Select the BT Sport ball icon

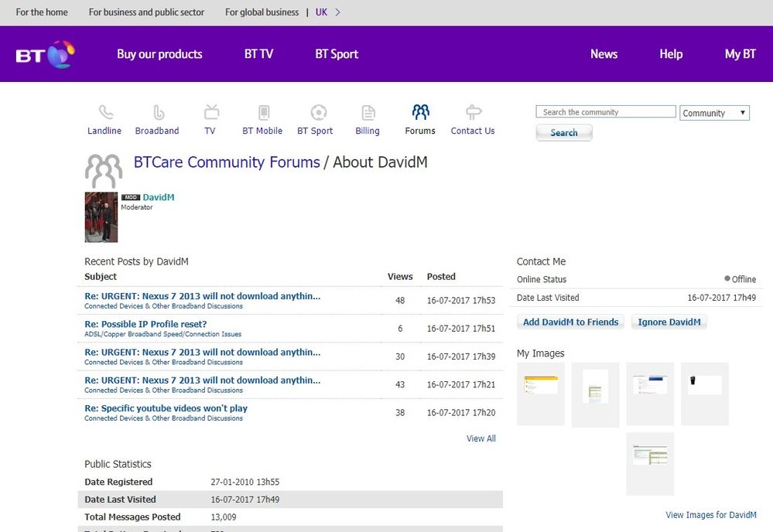[319, 112]
